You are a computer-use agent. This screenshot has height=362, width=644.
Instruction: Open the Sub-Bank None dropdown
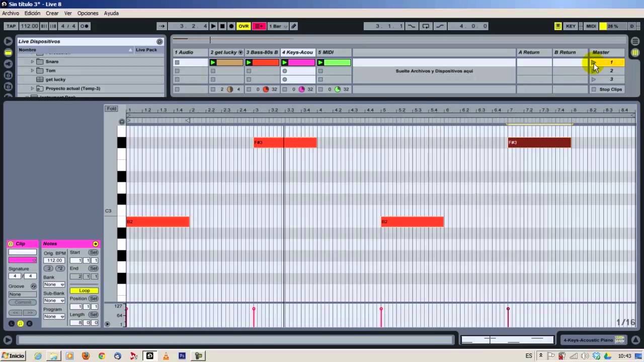coord(54,301)
